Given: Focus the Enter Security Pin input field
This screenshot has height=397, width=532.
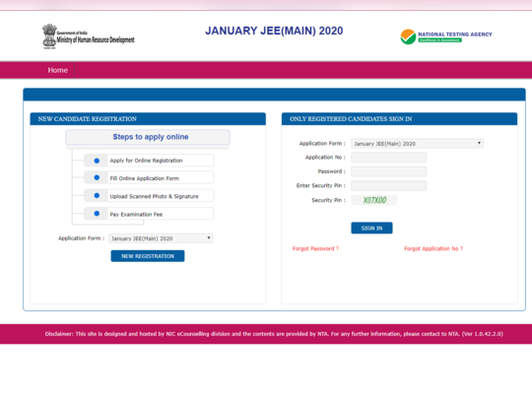Looking at the screenshot, I should point(389,185).
